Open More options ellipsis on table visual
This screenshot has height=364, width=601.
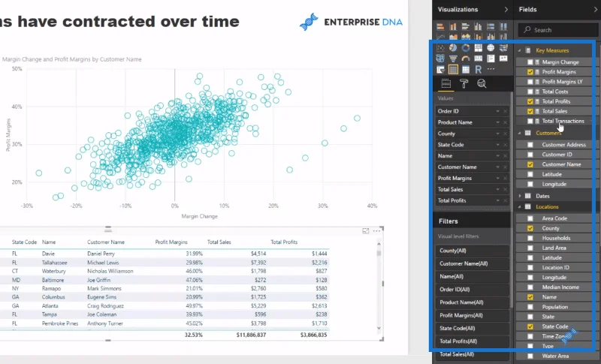click(377, 231)
